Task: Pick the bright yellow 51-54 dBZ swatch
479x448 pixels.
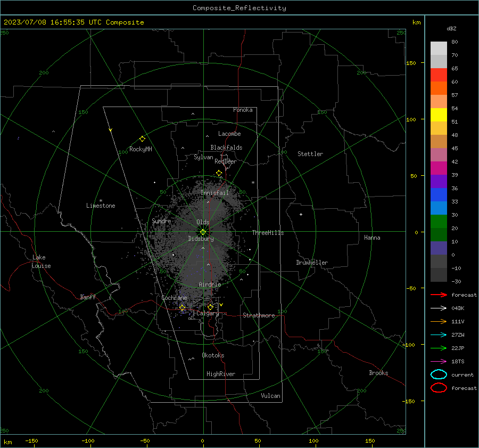Action: pyautogui.click(x=439, y=115)
